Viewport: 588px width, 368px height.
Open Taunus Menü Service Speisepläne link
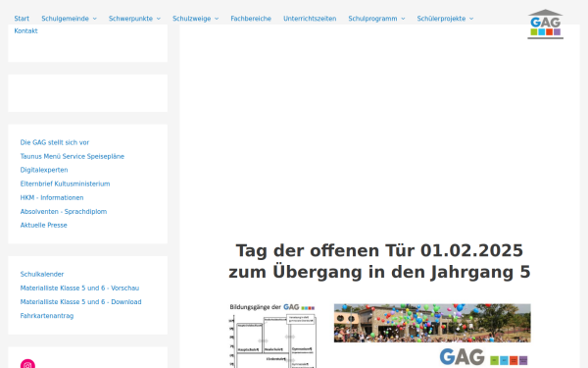72,156
